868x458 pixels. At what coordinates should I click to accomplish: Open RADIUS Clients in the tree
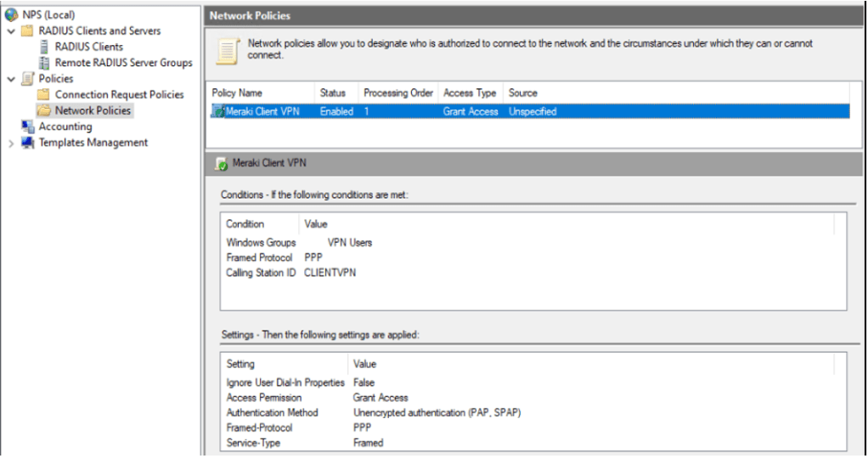click(89, 47)
